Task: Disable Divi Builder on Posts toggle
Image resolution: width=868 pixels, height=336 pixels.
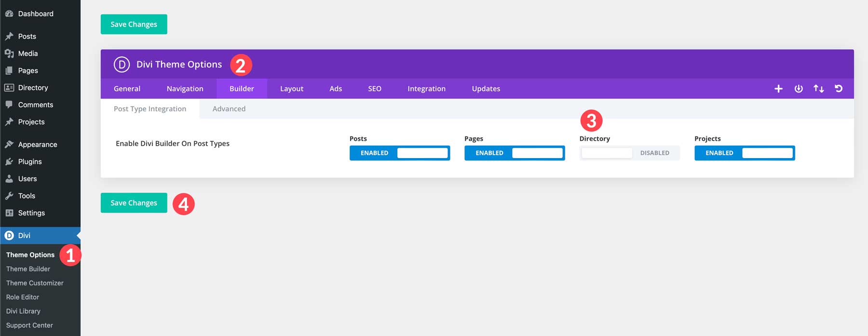Action: 399,153
